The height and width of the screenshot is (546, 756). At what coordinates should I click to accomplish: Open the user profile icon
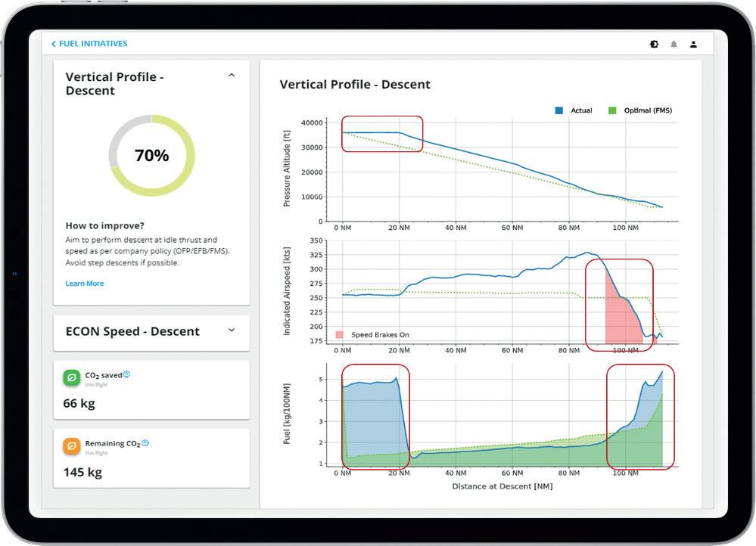tap(693, 45)
